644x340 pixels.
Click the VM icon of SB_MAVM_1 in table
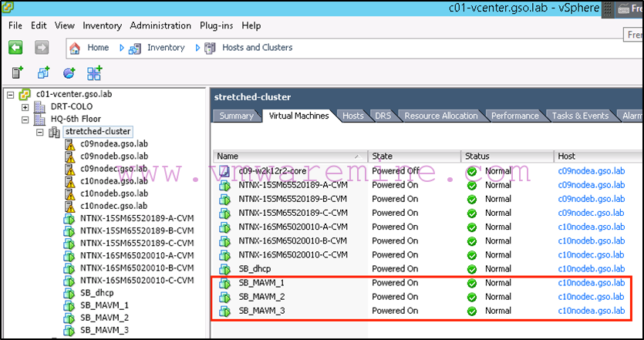[x=224, y=283]
